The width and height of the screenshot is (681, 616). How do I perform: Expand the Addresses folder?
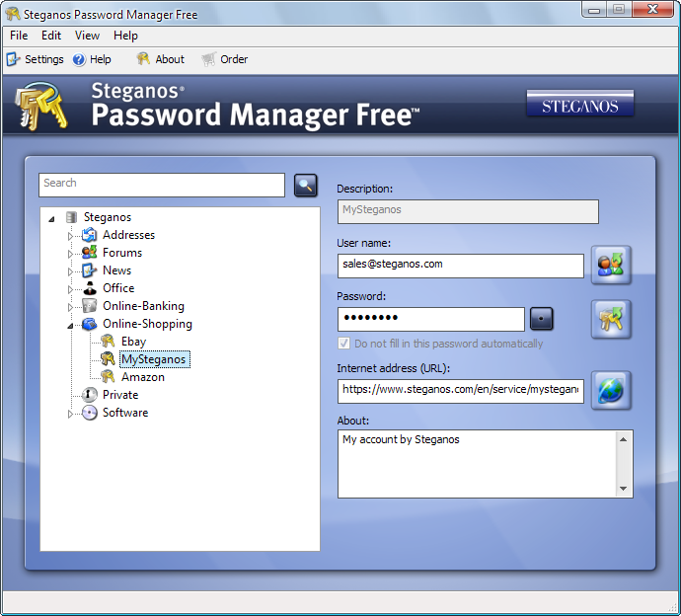pyautogui.click(x=70, y=236)
